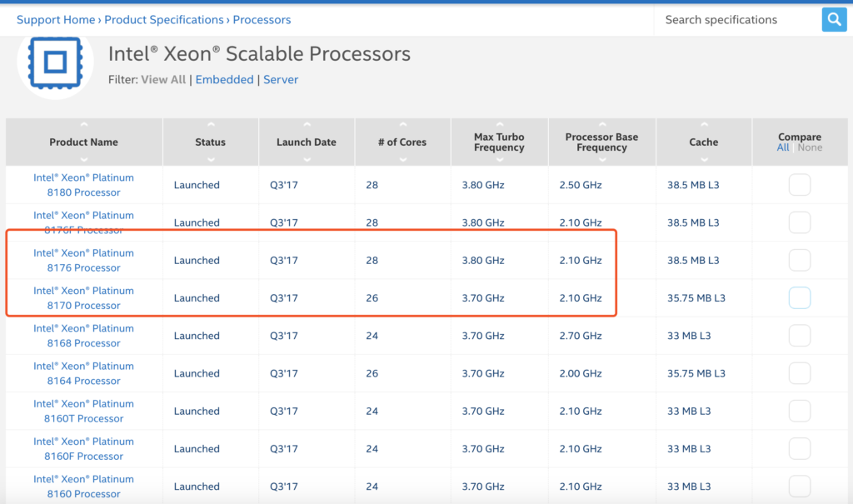Toggle compare checkbox for Platinum 8160T
Viewport: 853px width, 504px height.
click(800, 411)
